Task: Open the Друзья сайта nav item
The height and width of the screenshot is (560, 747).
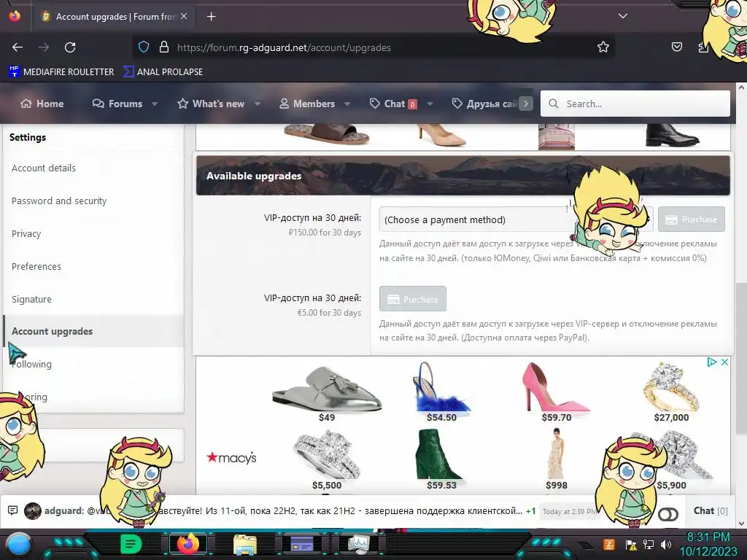Action: pyautogui.click(x=484, y=104)
